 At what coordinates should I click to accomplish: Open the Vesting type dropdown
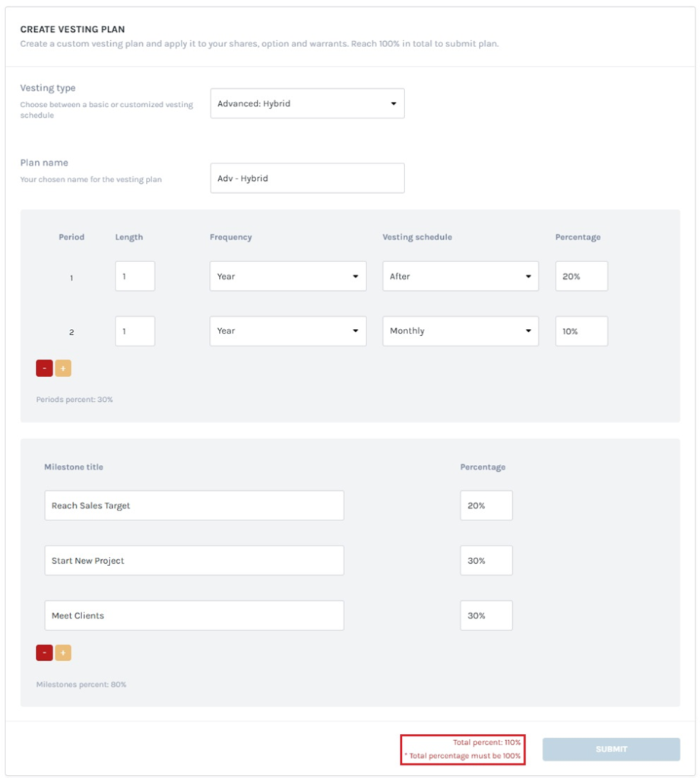pyautogui.click(x=307, y=103)
